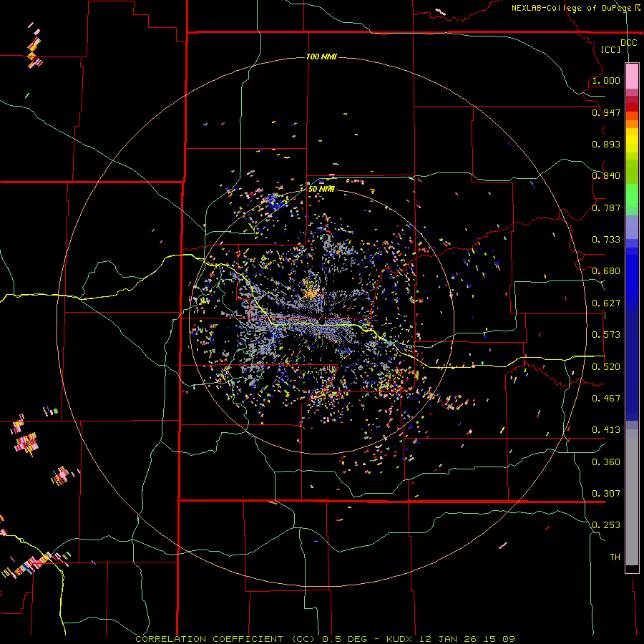The image size is (644, 644).
Task: Click the 0.733 legend value
Action: click(606, 240)
